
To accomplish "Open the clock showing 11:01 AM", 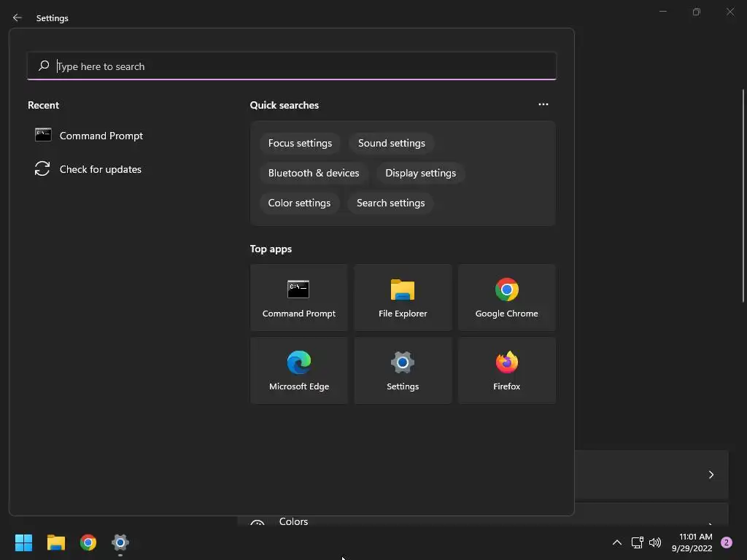I will [692, 542].
